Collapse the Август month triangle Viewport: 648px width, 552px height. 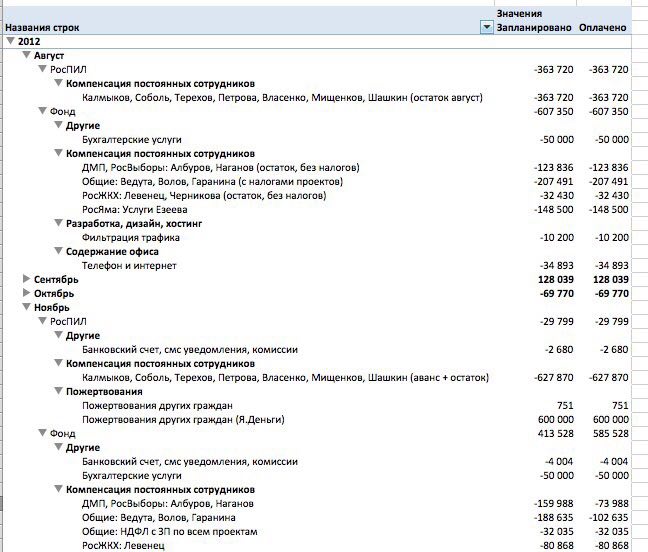click(x=27, y=55)
